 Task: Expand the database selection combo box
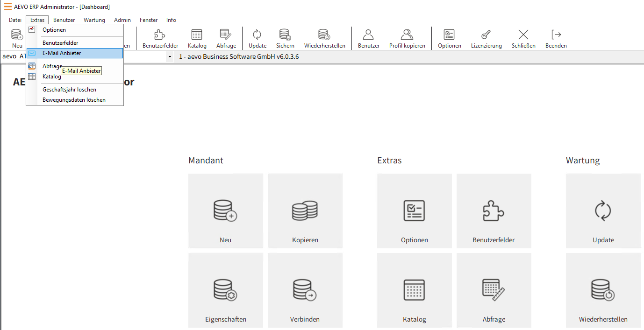click(x=170, y=56)
